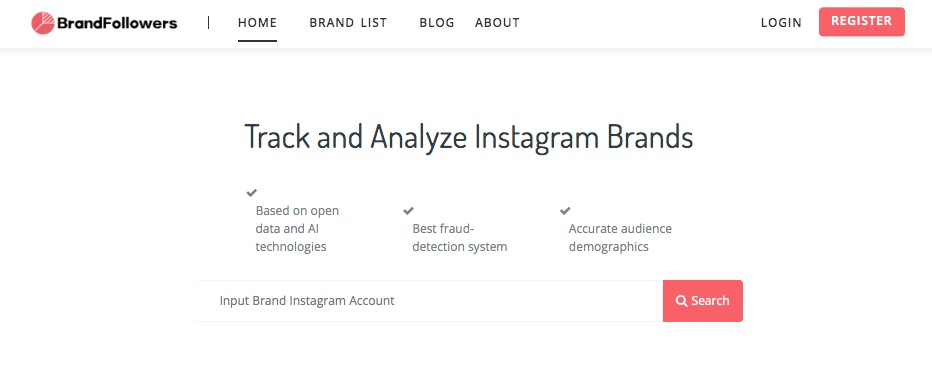Click 'Accurate audience demographics' text
The image size is (932, 388).
[620, 238]
